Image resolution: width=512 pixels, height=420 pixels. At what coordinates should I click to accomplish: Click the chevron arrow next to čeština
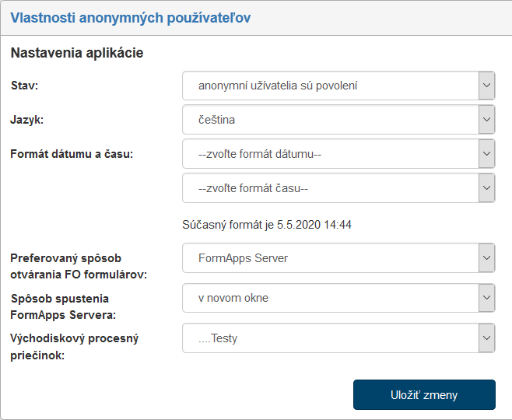(487, 120)
